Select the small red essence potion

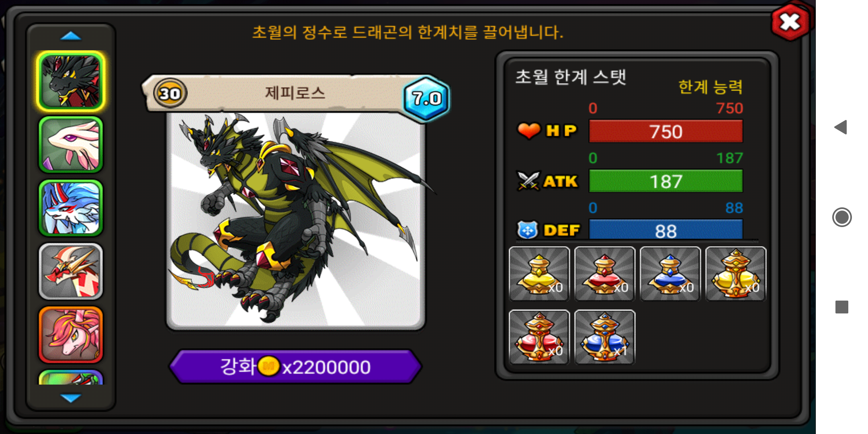coord(605,274)
